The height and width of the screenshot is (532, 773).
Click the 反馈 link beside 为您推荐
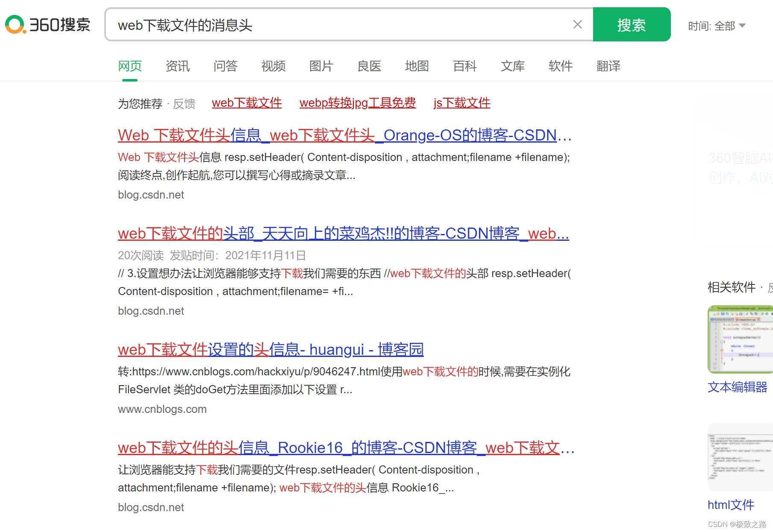pyautogui.click(x=184, y=103)
